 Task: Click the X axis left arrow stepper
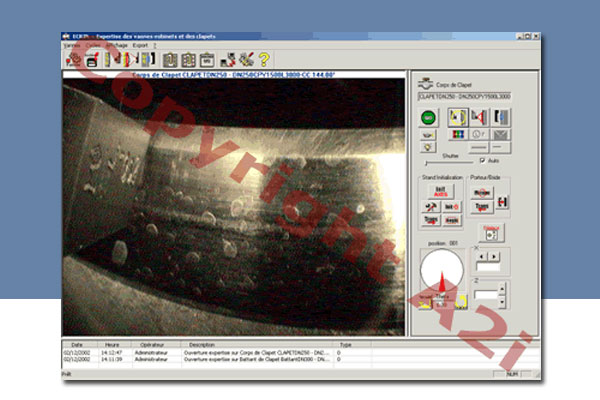[x=483, y=255]
